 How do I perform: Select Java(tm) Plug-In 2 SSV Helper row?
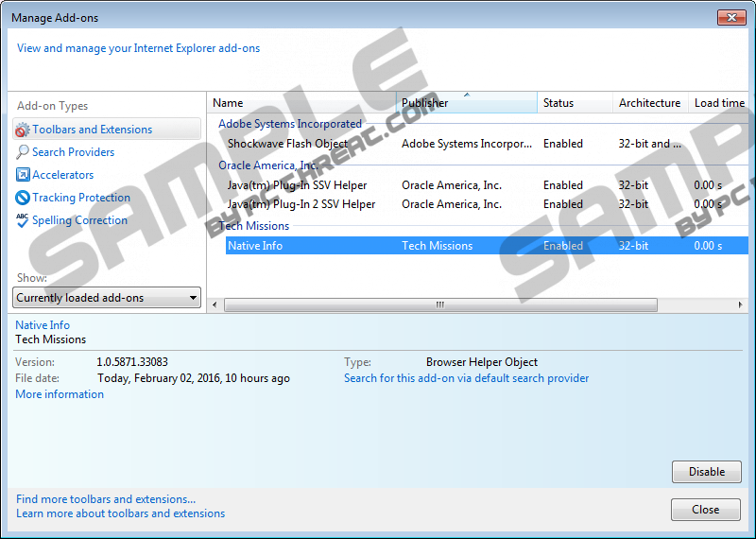[301, 204]
